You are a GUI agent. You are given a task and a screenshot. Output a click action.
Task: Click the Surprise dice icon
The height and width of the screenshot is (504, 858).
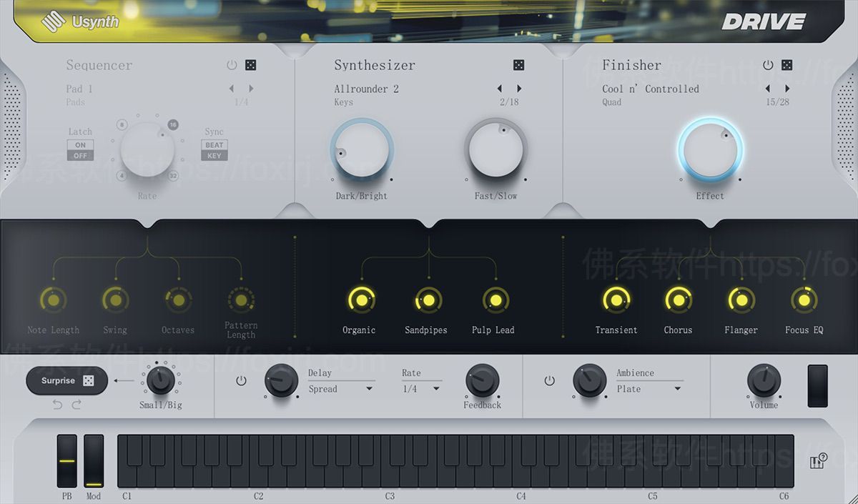pyautogui.click(x=89, y=381)
